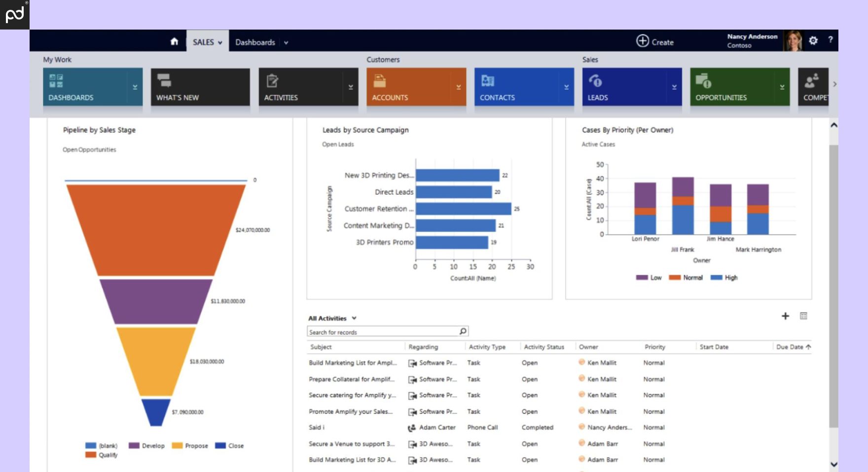
Task: Click the Create button
Action: [x=655, y=42]
